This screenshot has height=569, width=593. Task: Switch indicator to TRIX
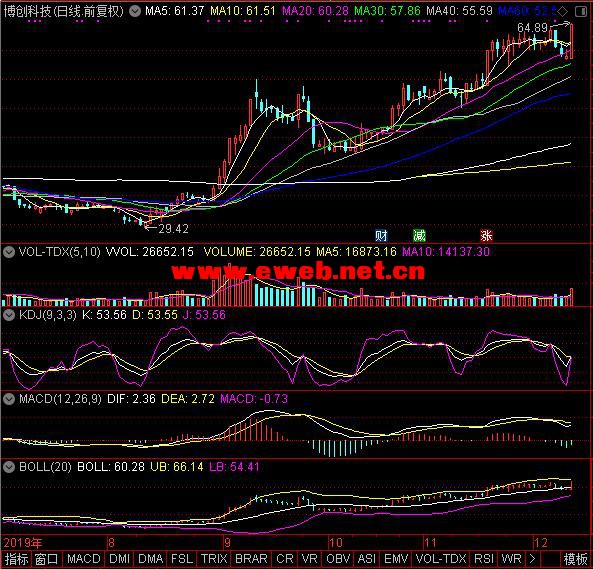click(214, 559)
